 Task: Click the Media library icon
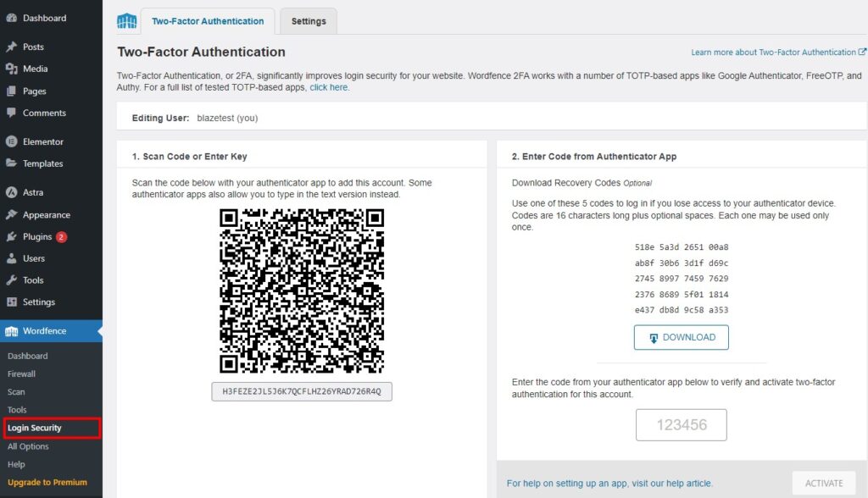click(11, 69)
